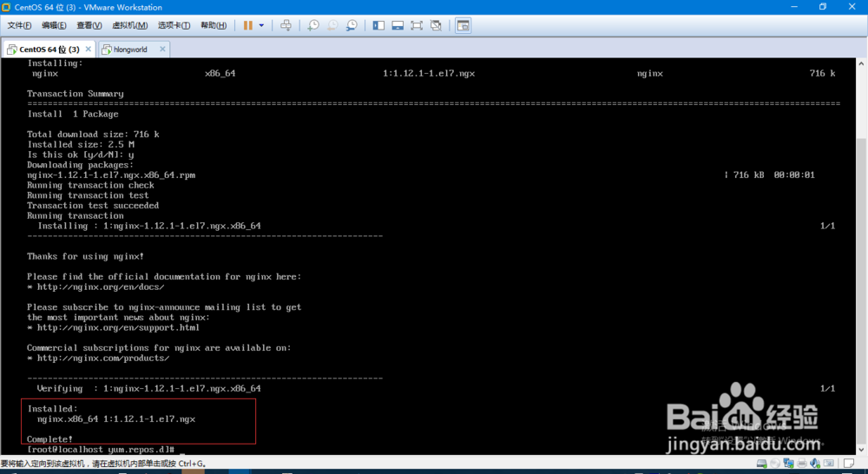The width and height of the screenshot is (868, 474).
Task: Close the hlongworld tab
Action: 162,49
